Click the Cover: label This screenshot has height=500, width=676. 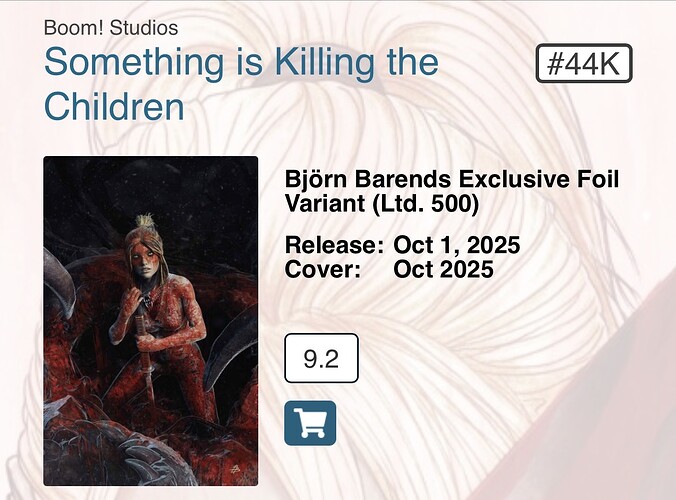[323, 270]
